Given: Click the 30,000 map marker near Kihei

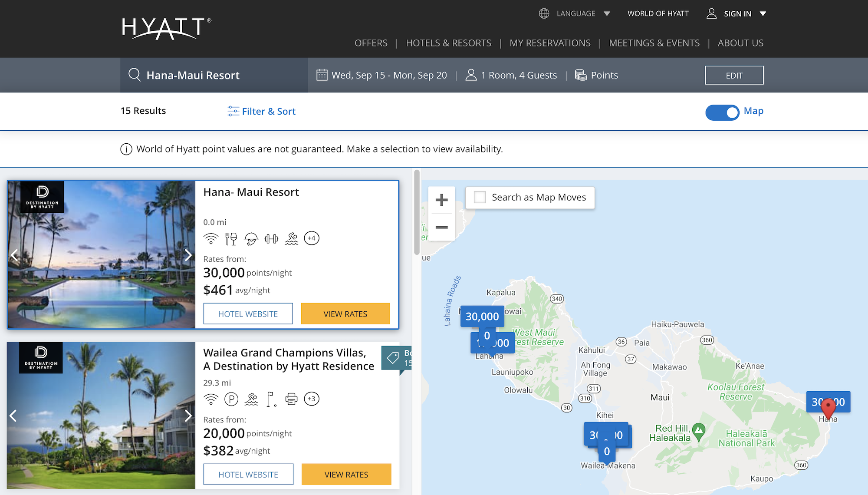Looking at the screenshot, I should pos(606,435).
